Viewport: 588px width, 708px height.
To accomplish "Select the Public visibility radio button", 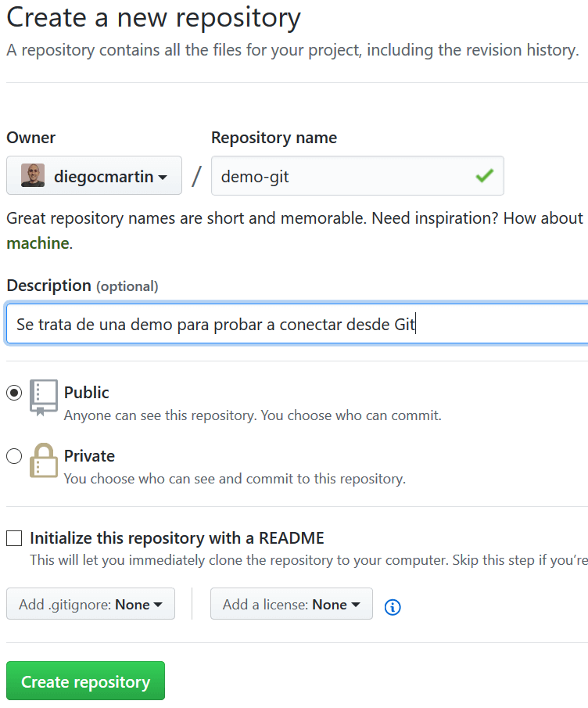I will click(x=13, y=392).
